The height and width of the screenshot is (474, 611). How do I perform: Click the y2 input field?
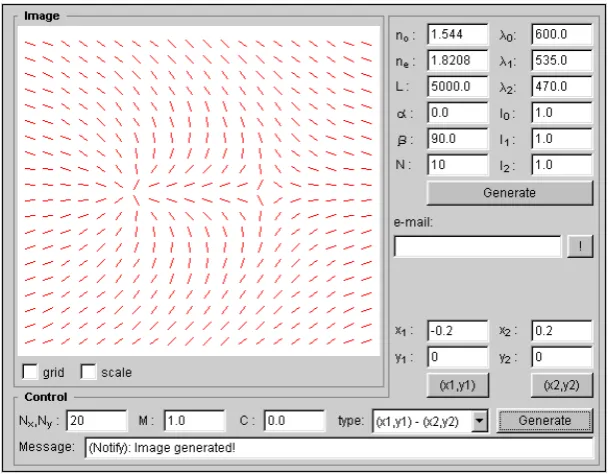[562, 357]
